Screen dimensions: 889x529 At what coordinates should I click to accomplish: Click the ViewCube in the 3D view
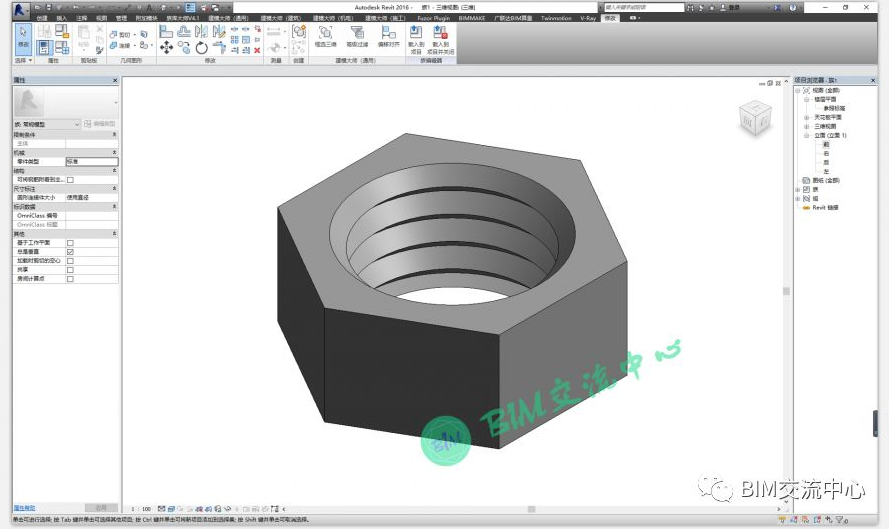point(755,118)
